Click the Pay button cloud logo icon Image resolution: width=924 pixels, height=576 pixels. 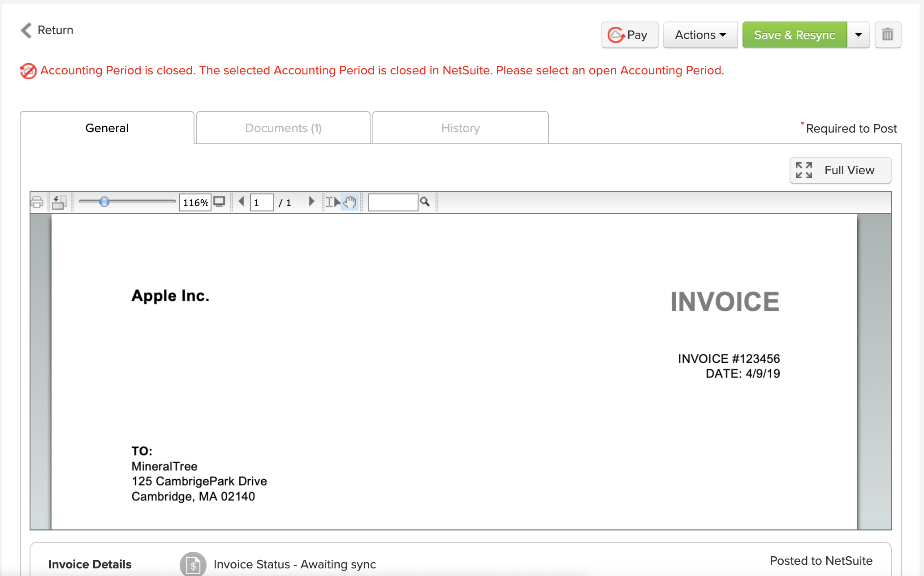pyautogui.click(x=616, y=35)
